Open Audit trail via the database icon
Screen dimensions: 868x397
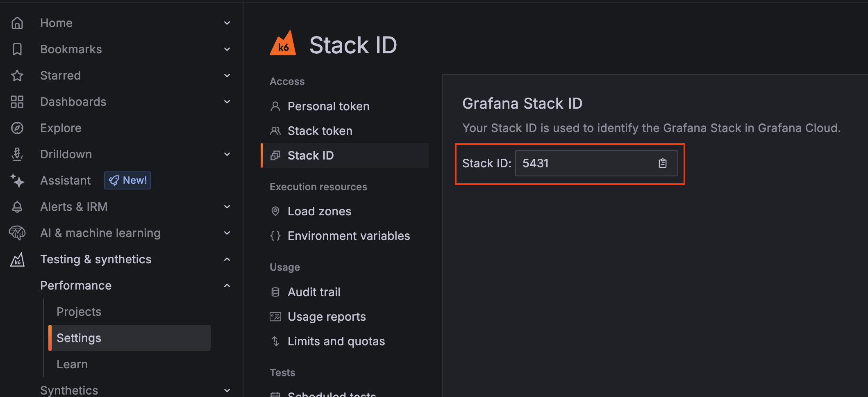pos(275,292)
